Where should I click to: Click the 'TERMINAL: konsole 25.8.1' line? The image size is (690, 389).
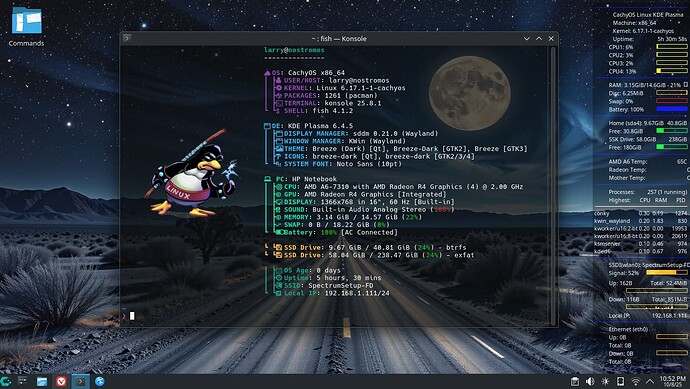coord(328,103)
